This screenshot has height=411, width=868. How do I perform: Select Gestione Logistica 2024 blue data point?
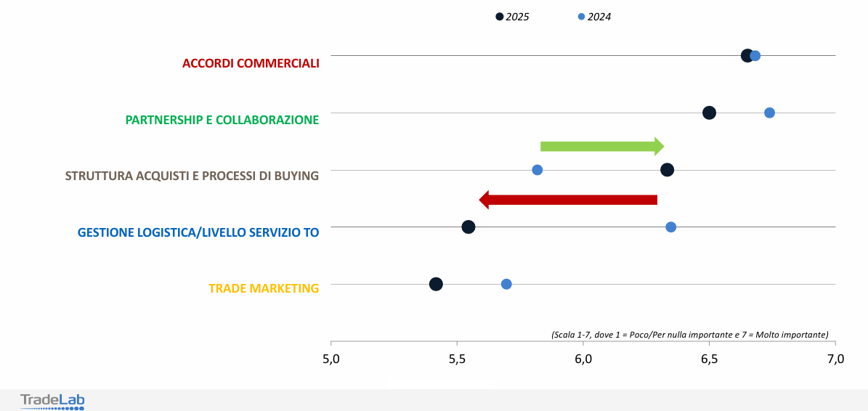click(671, 227)
